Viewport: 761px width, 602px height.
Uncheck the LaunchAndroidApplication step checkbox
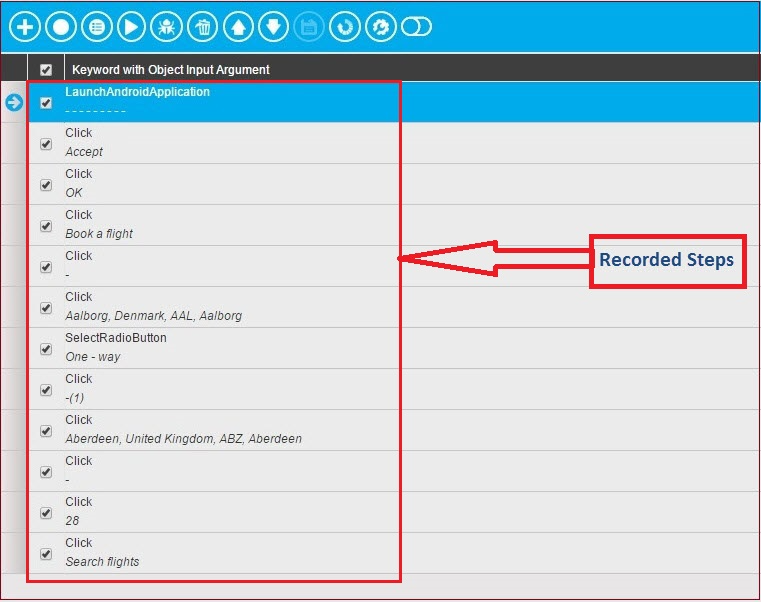coord(46,103)
